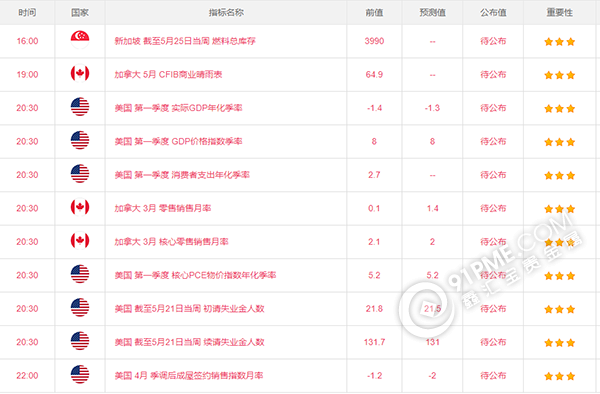Click importance stars for 新加坡 燃料总库存
This screenshot has width=600, height=394.
click(559, 42)
